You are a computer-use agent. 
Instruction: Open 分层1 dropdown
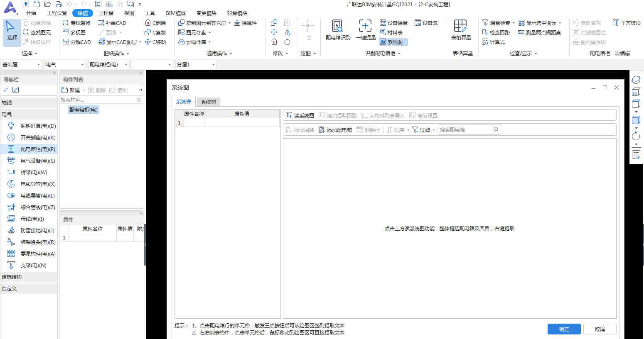196,64
